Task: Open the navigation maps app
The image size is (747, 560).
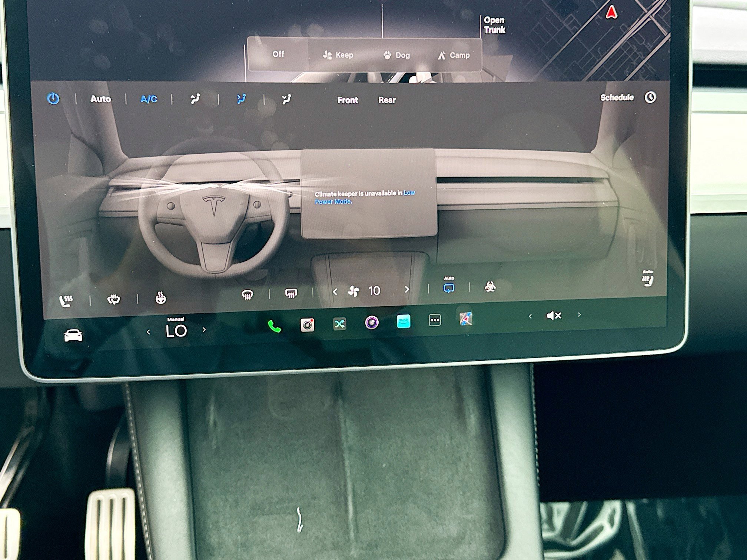Action: coord(466,319)
